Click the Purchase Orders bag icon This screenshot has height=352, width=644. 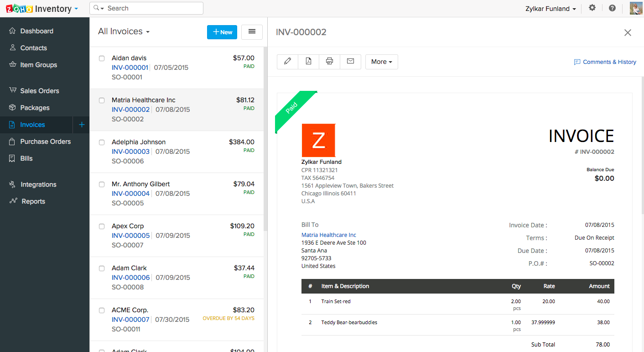click(13, 142)
